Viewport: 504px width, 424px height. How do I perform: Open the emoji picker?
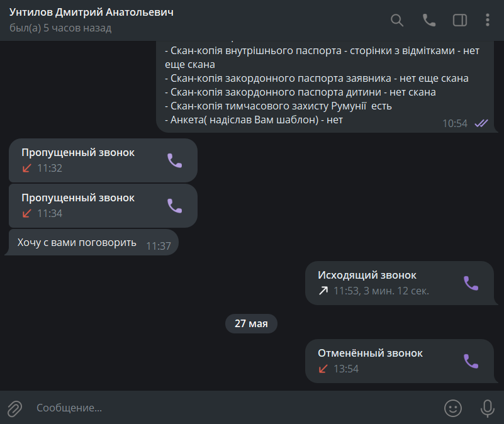(x=453, y=408)
